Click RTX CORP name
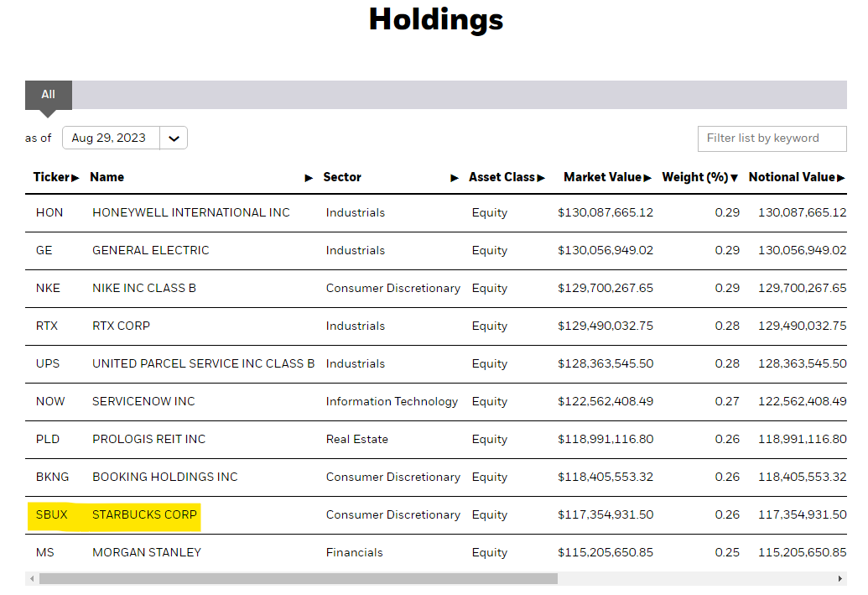The height and width of the screenshot is (595, 868). click(x=121, y=326)
